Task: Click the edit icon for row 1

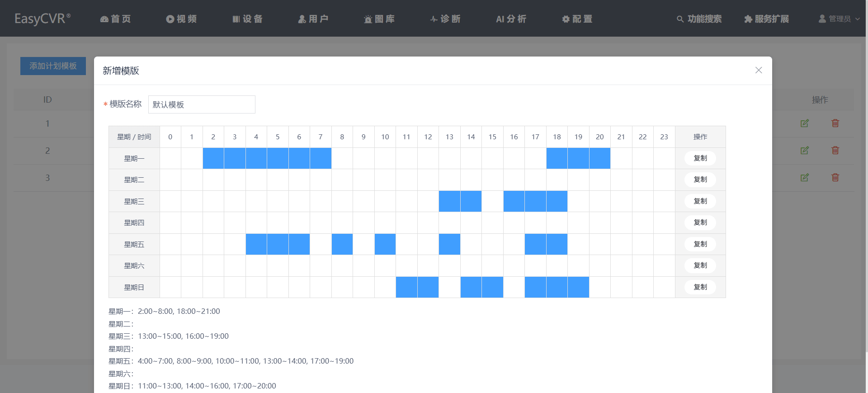Action: click(804, 123)
